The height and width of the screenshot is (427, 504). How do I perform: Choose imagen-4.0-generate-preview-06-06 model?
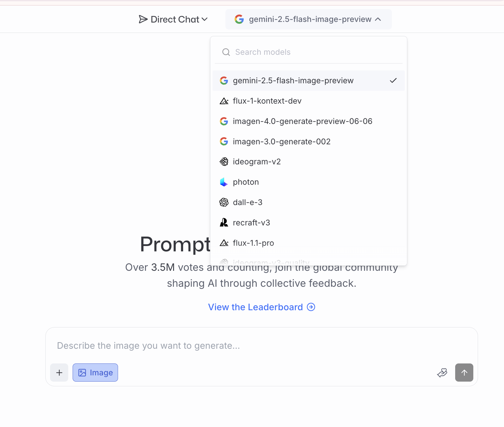302,121
